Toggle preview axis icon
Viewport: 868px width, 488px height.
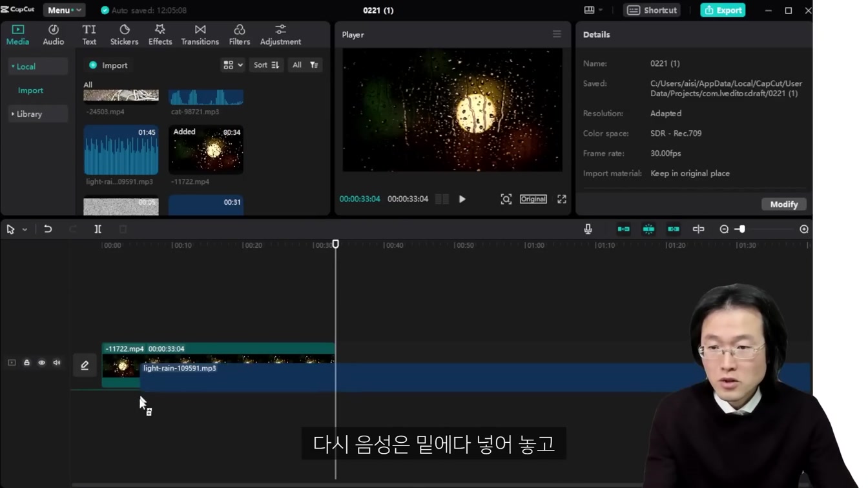698,229
